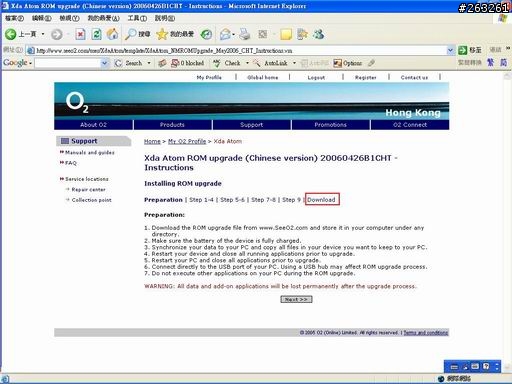Open the Tools menu in the menu bar
Viewport: 512px width, 384px height.
tap(137, 18)
